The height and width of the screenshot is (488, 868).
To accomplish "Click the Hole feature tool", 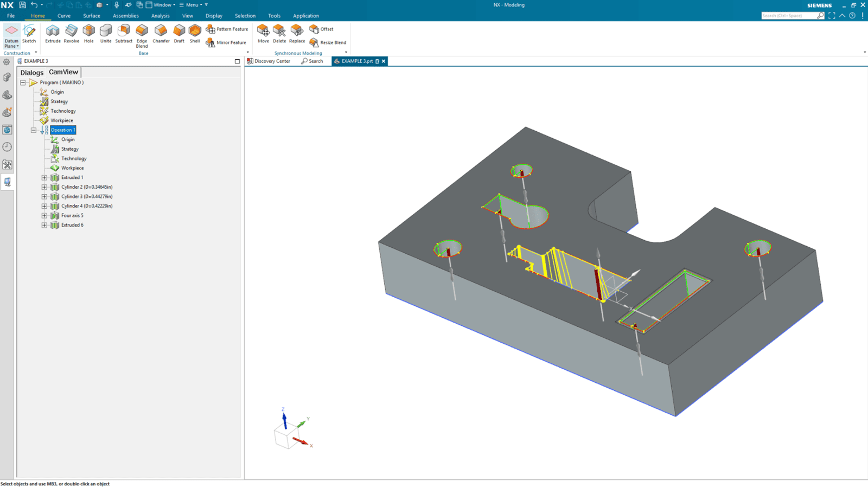I will click(x=88, y=34).
